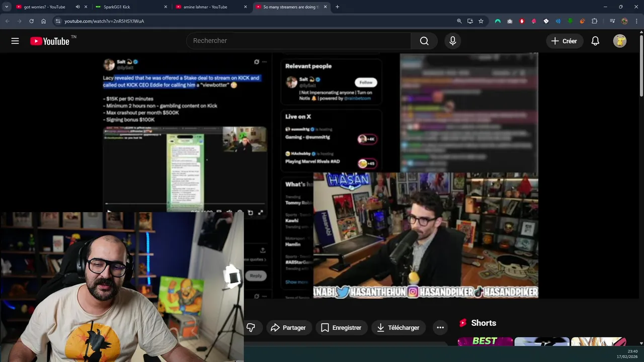Open YouTube notifications bell
Image resolution: width=644 pixels, height=362 pixels.
pyautogui.click(x=595, y=41)
